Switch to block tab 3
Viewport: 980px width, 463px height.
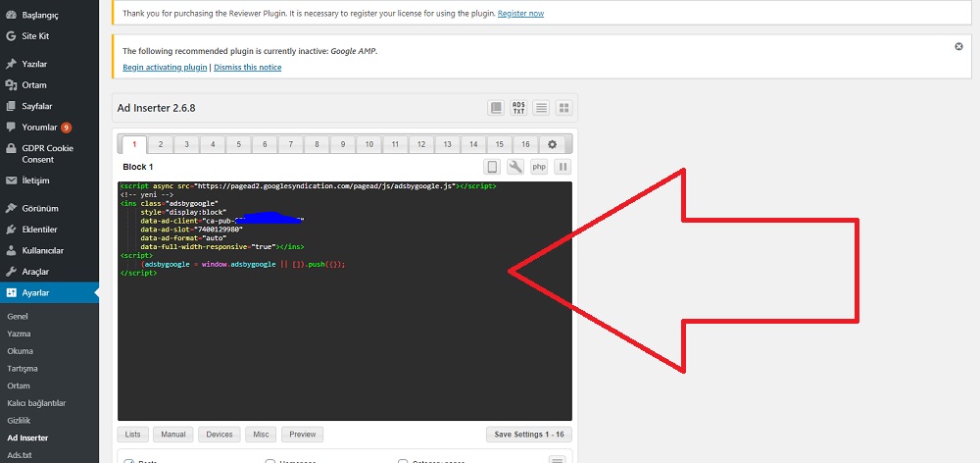187,144
